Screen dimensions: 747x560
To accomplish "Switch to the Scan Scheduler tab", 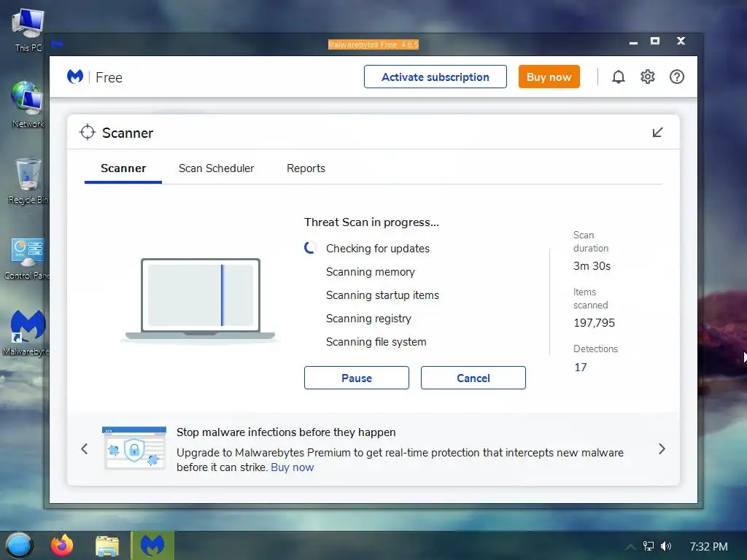I will coord(216,168).
